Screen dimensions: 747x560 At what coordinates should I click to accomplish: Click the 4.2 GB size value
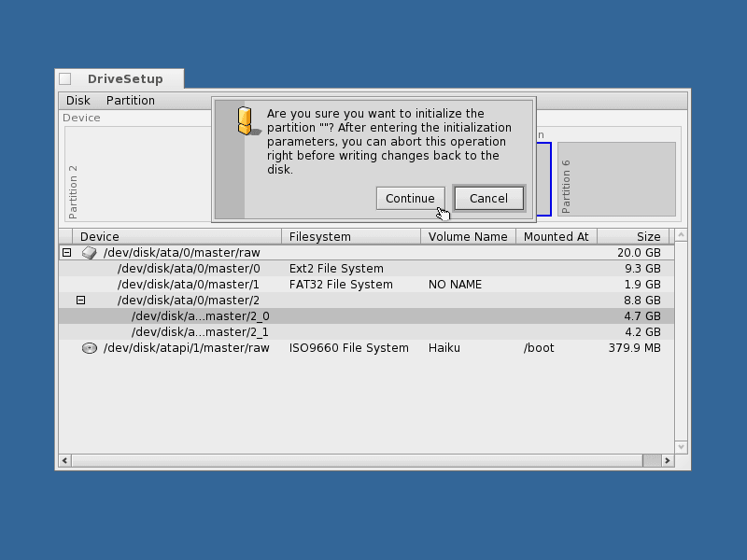click(x=642, y=332)
